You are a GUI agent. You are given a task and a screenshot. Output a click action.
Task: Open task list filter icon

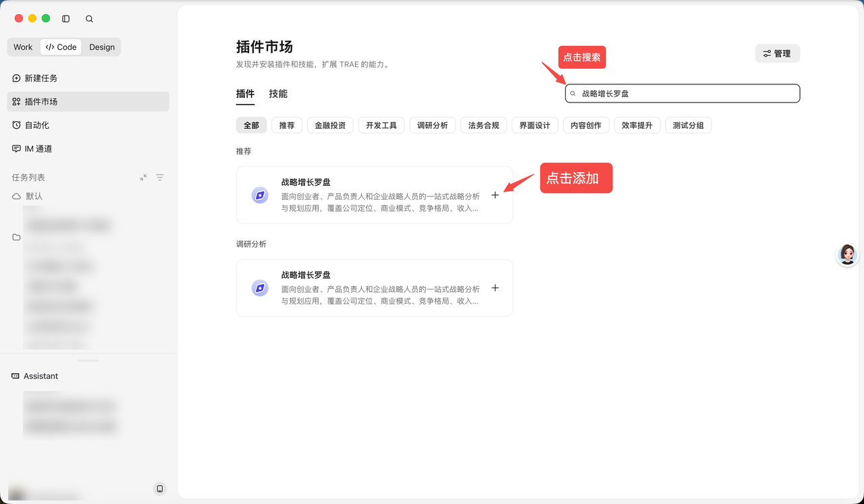coord(160,177)
